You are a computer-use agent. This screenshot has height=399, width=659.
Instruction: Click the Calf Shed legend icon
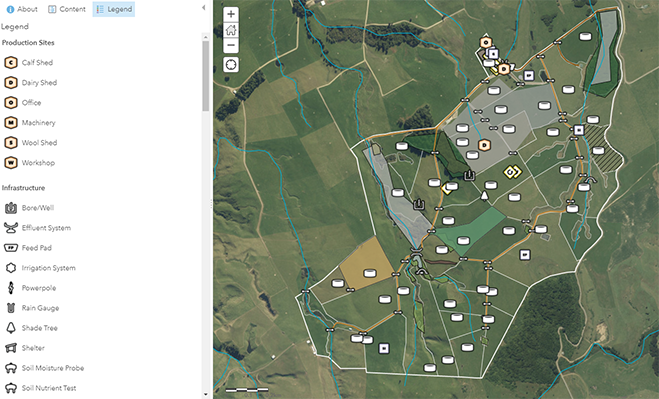pos(11,63)
